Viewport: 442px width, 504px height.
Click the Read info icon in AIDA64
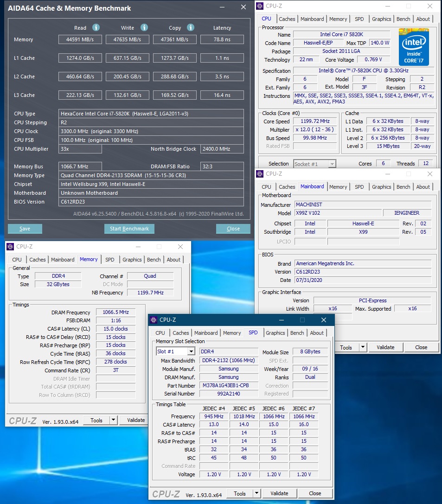point(96,27)
